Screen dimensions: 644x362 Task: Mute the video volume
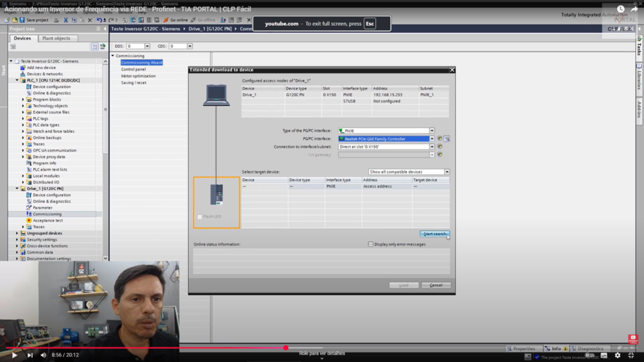tap(43, 355)
